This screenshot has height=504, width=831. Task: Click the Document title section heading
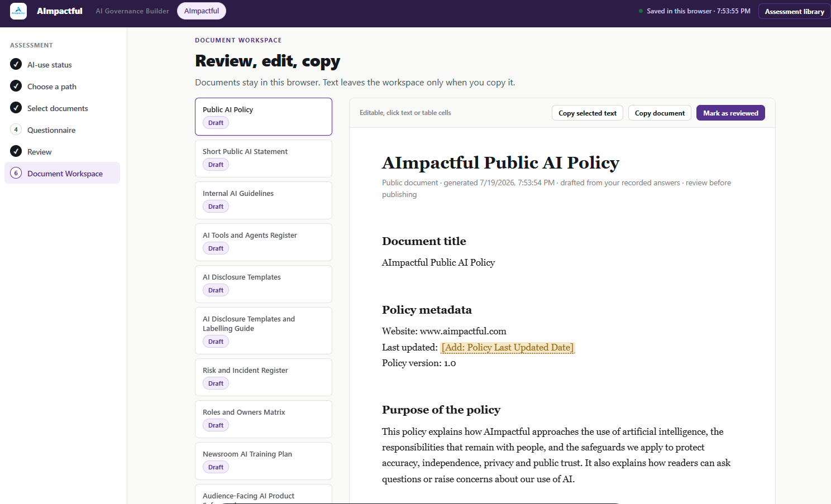click(x=424, y=241)
